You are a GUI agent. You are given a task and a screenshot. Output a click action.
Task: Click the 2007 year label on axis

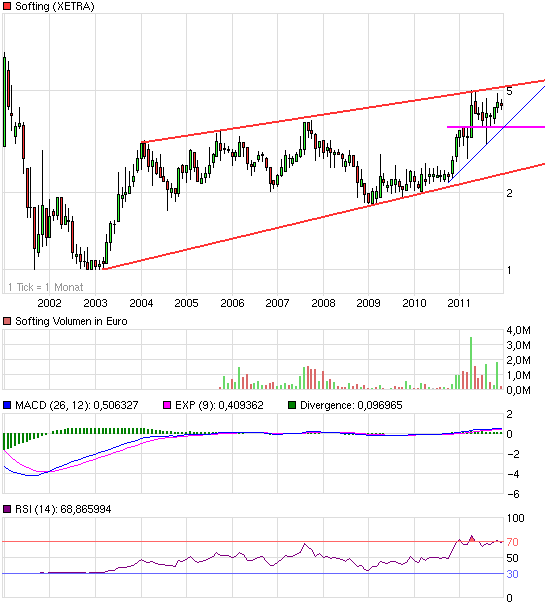[x=278, y=303]
